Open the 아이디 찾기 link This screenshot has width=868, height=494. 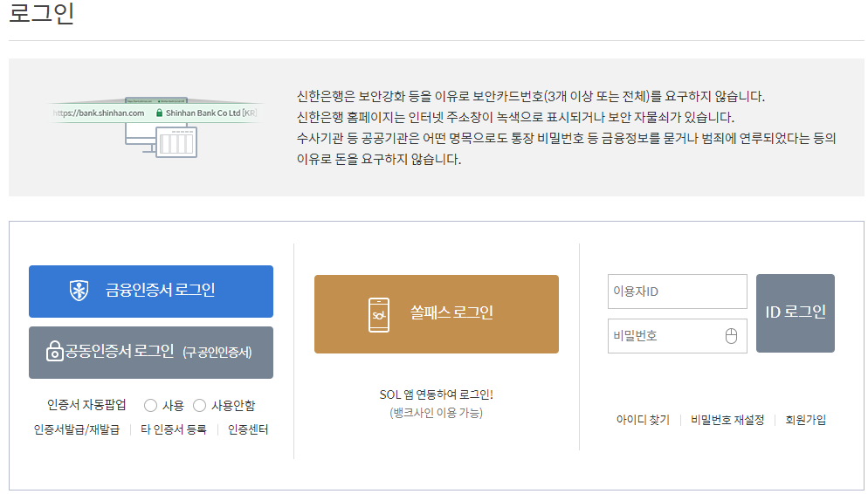643,420
